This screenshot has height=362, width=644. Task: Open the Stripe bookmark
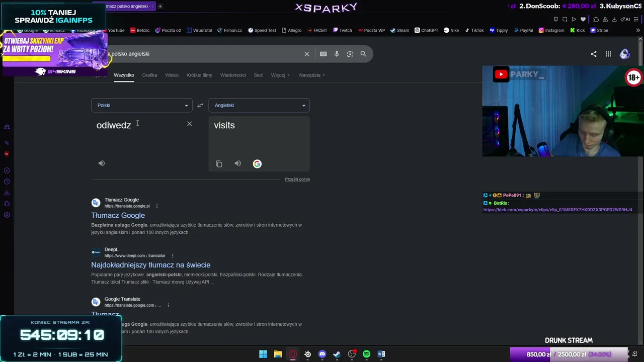(x=599, y=30)
